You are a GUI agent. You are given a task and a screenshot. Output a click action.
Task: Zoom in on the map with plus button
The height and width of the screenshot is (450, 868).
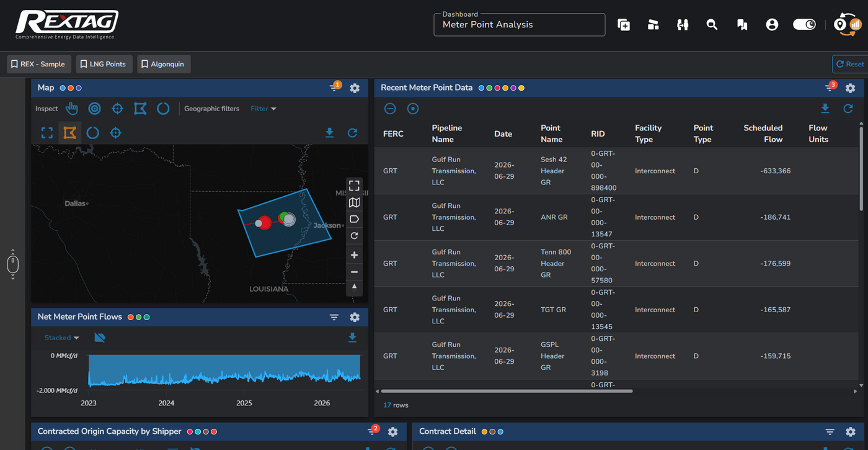[x=354, y=255]
